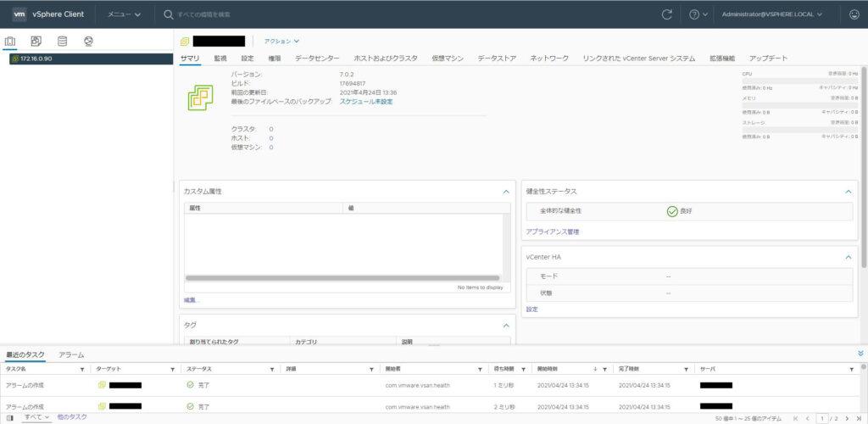Go to the first tasks page
Viewport: 868px width, 424px height.
796,418
